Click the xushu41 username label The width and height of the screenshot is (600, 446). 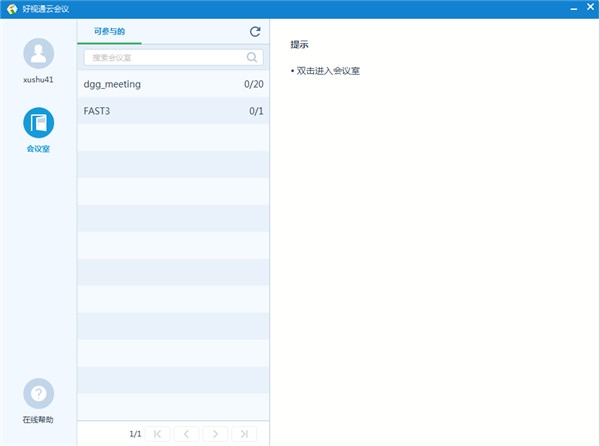(38, 79)
